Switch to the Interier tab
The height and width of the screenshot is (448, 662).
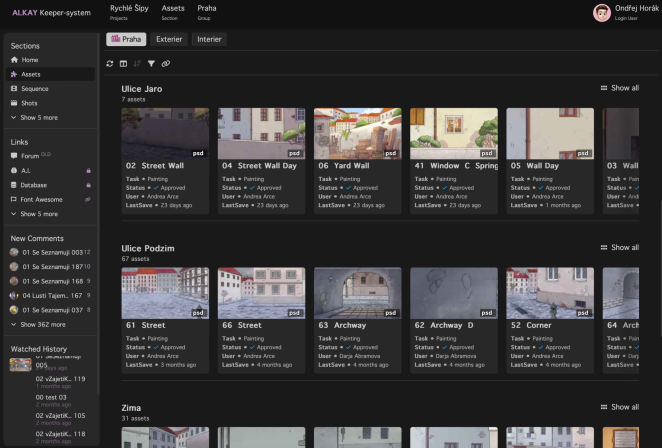[x=209, y=39]
